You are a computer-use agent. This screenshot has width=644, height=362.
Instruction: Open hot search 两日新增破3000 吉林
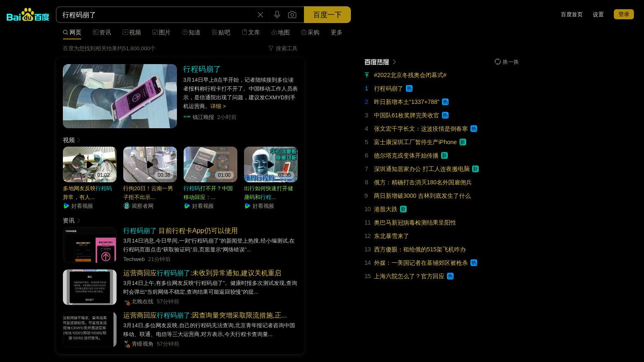[x=422, y=196]
